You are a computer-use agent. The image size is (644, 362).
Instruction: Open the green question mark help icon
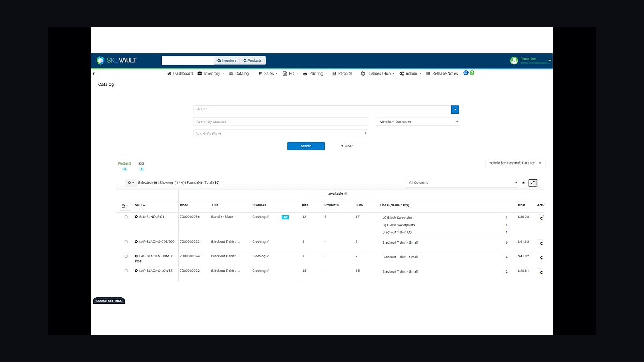pyautogui.click(x=472, y=73)
